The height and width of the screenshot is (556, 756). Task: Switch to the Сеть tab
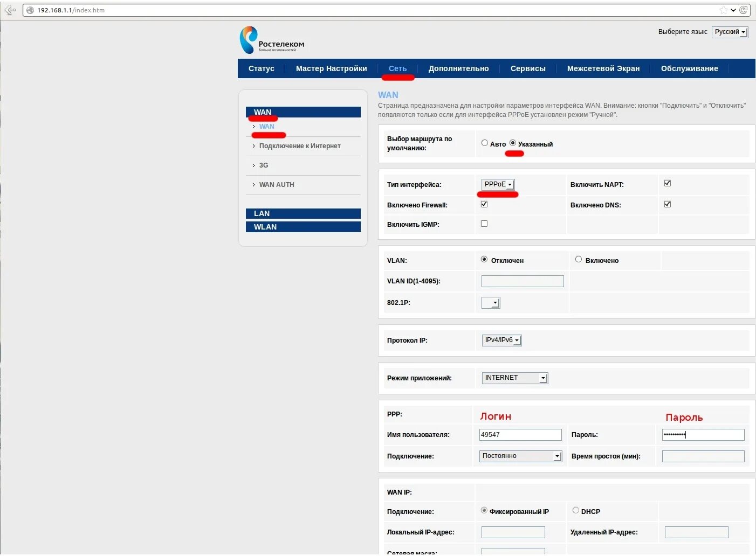point(398,68)
